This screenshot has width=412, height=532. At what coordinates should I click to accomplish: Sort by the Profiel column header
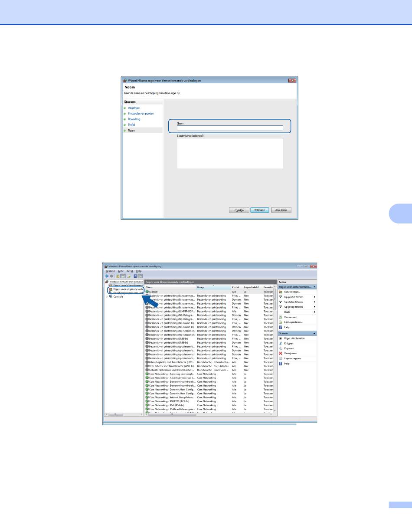237,287
